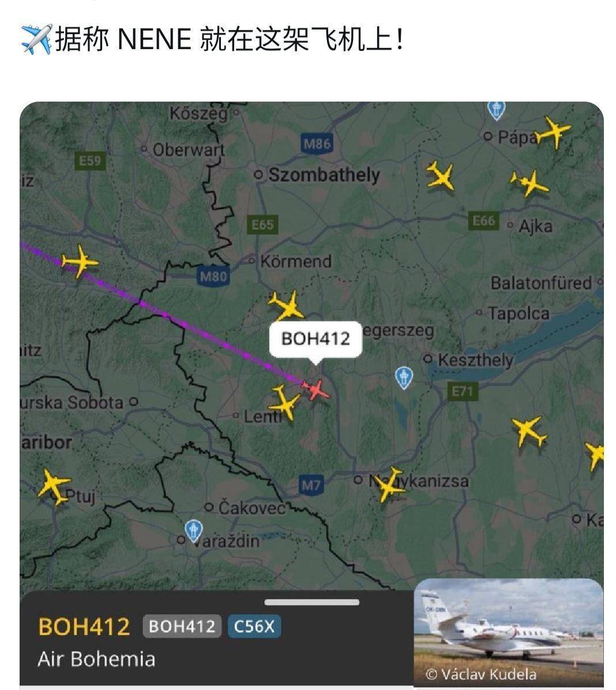Select the red BOH412 aircraft icon
The image size is (616, 690).
point(316,390)
